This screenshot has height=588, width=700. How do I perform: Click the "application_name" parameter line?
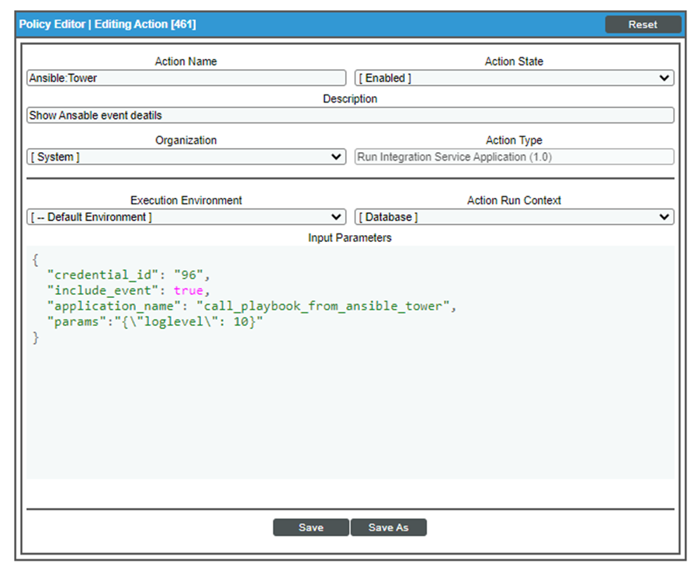point(251,306)
